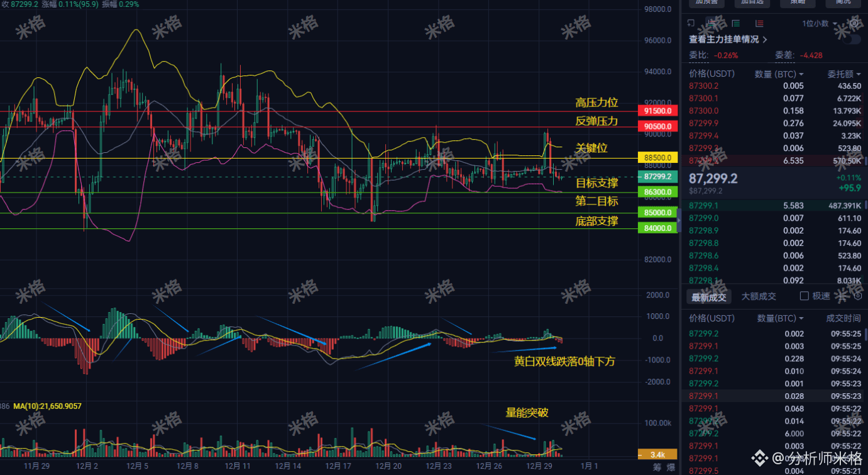Expand the 数量 (BTC) column dropdown in order book
The height and width of the screenshot is (475, 868).
coord(780,74)
